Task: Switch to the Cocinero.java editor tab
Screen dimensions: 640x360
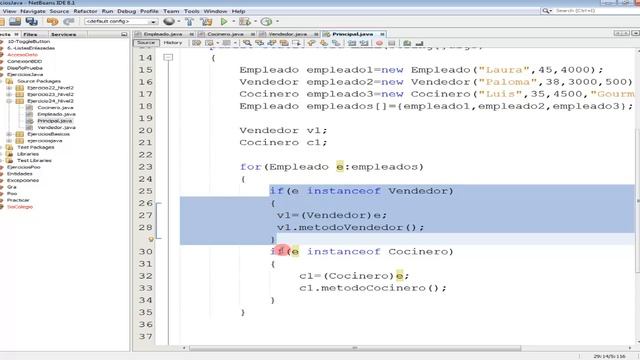Action: point(225,34)
